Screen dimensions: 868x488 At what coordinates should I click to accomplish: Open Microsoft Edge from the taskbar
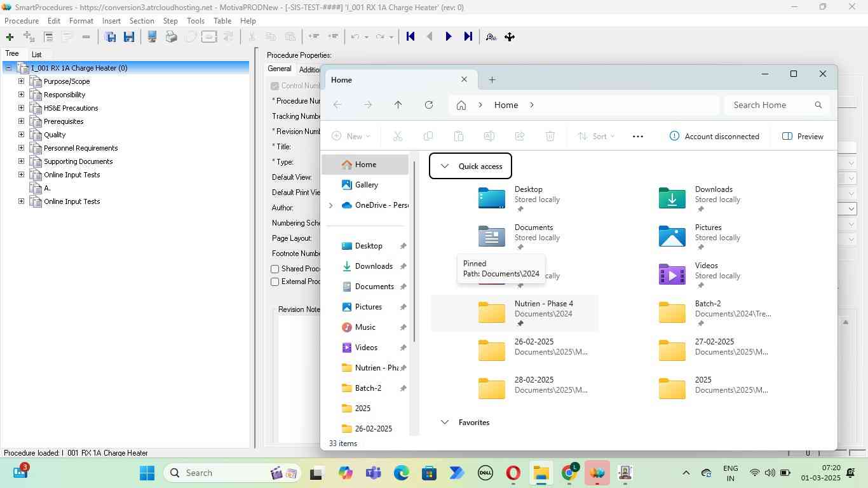[402, 473]
